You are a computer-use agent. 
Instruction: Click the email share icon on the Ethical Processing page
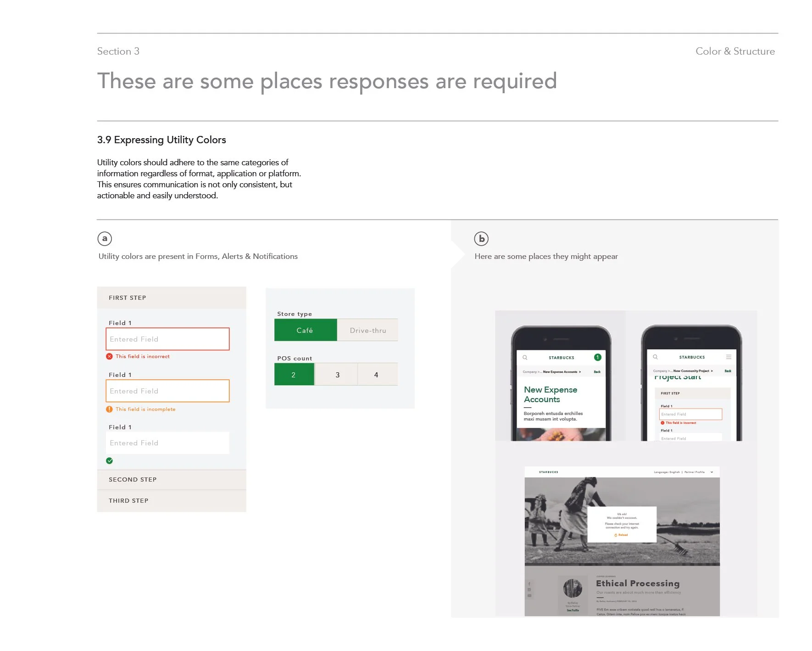click(x=529, y=596)
